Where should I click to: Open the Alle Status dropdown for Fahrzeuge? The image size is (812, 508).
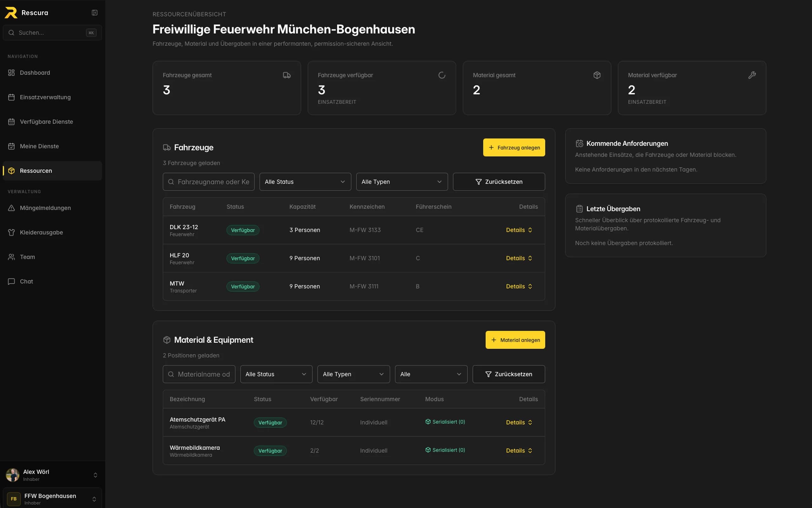[x=305, y=182]
